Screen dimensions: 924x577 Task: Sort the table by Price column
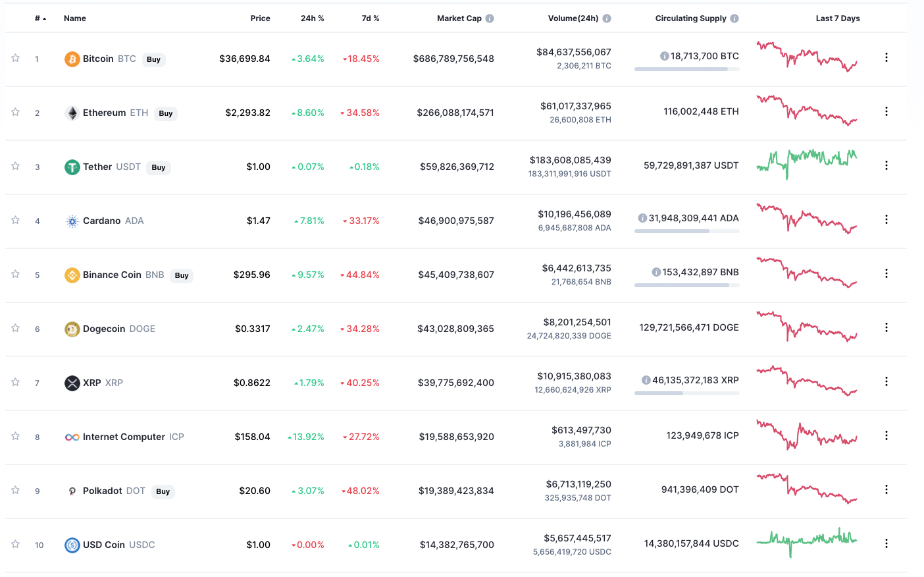coord(260,18)
